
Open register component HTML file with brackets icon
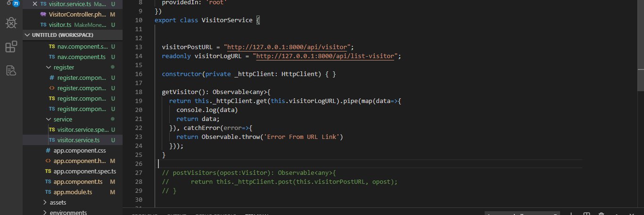(73, 88)
